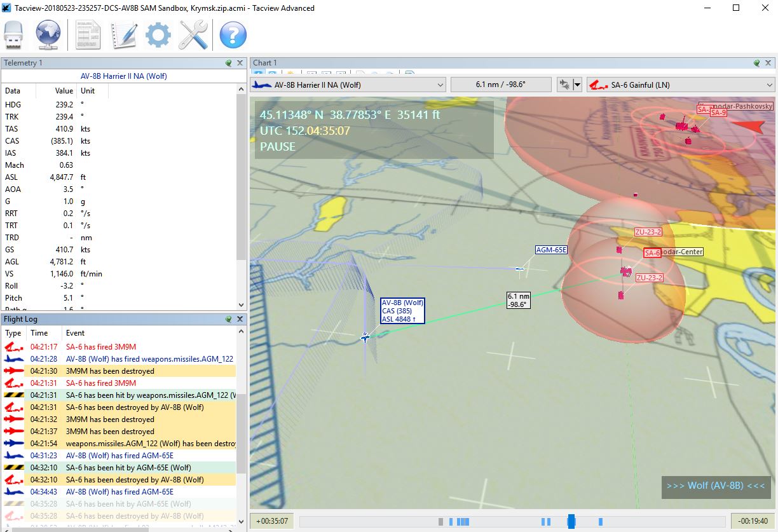Open settings gear in main toolbar
This screenshot has height=532, width=778.
[158, 34]
